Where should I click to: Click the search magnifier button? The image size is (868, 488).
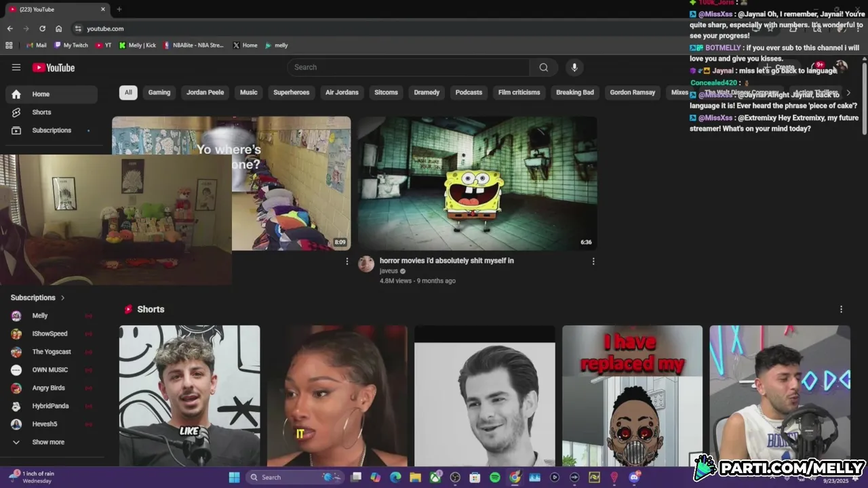(544, 67)
